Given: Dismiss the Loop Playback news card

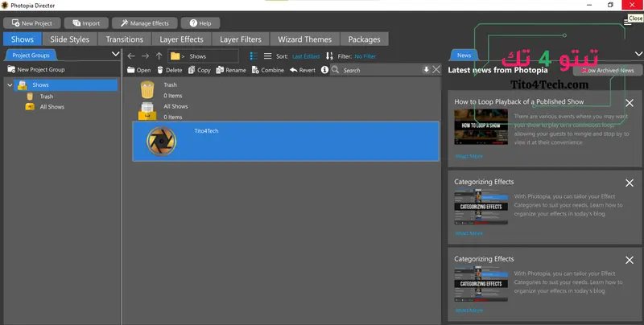Looking at the screenshot, I should (630, 103).
